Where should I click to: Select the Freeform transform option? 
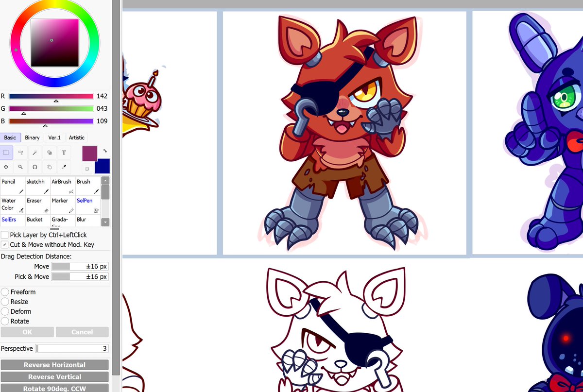pos(4,292)
